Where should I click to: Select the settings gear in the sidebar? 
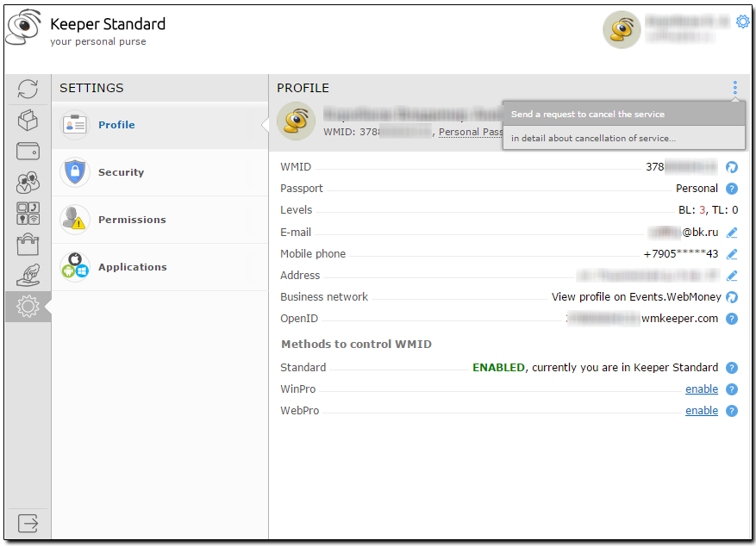click(x=28, y=307)
